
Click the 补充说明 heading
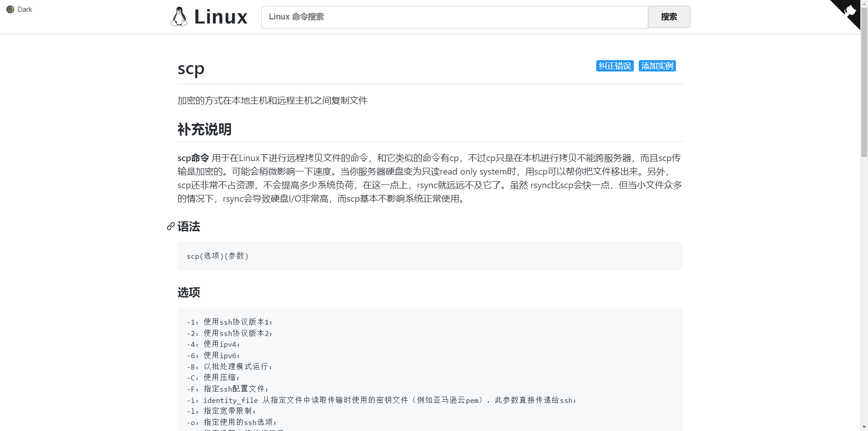tap(204, 130)
